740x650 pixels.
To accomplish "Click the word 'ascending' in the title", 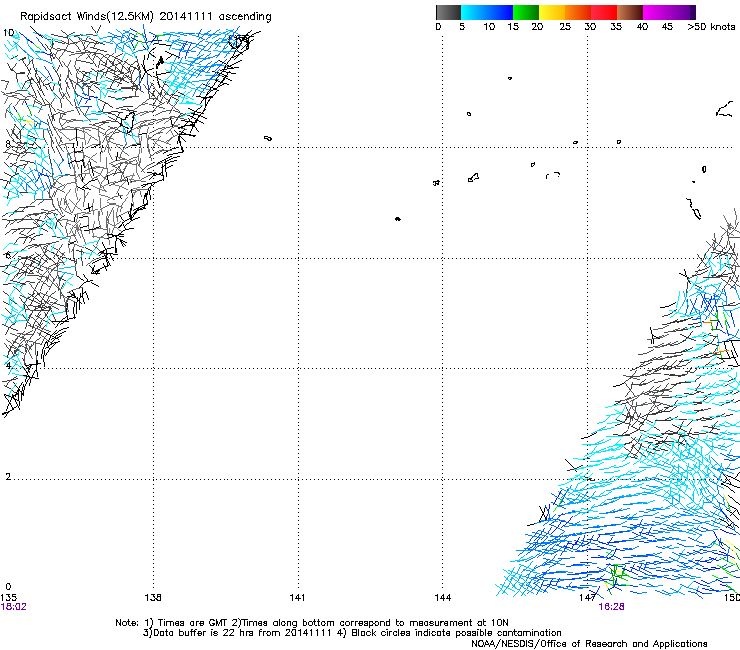I will click(x=245, y=17).
